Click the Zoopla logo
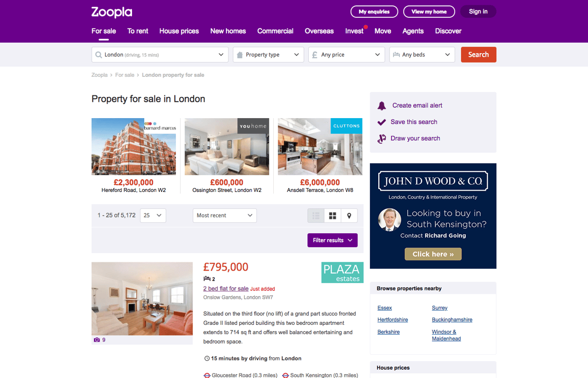This screenshot has height=378, width=588. coord(112,12)
